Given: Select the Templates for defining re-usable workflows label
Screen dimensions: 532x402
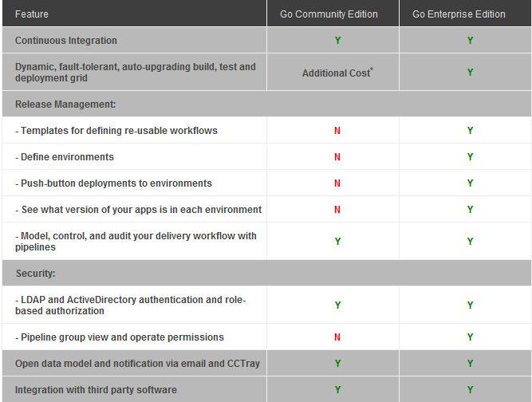Looking at the screenshot, I should pyautogui.click(x=116, y=130).
